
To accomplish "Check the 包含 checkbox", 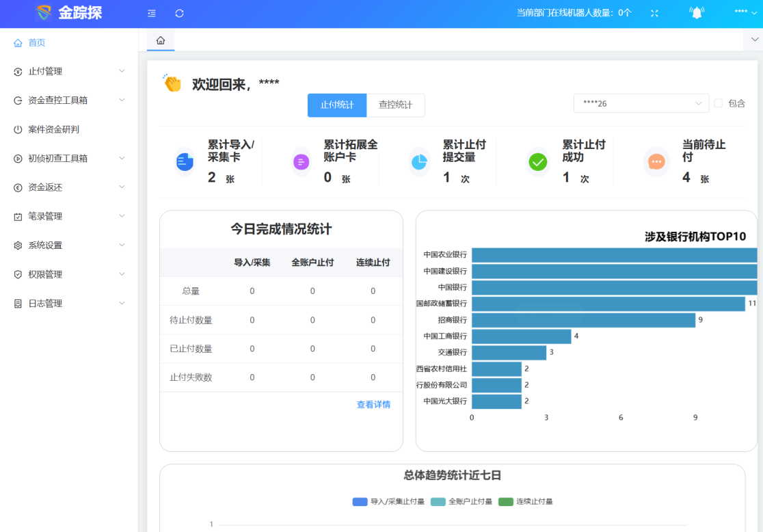I will 719,103.
